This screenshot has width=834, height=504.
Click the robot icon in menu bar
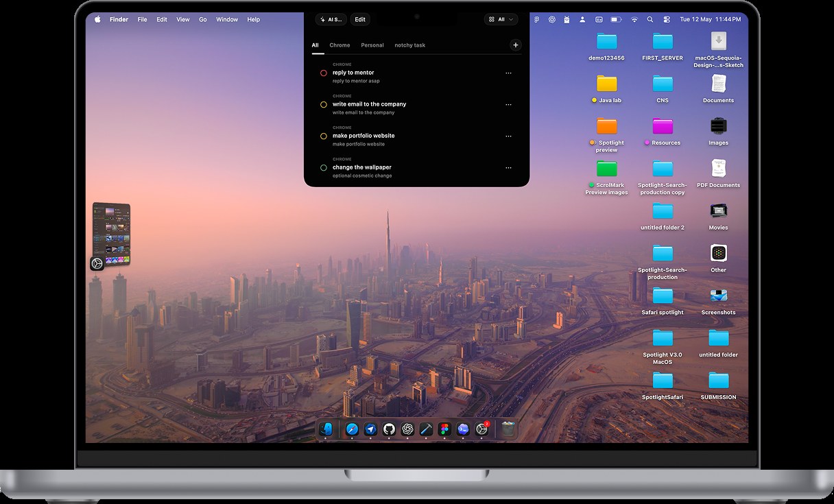[567, 20]
